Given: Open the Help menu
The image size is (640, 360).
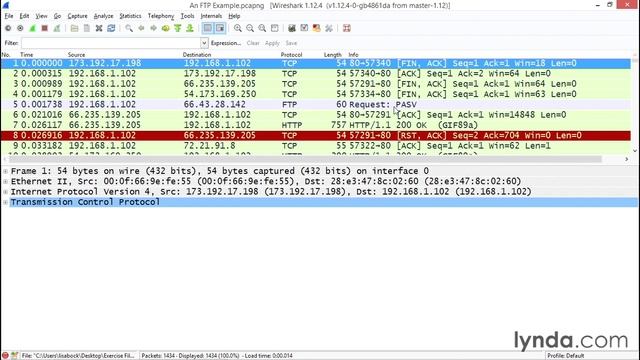Looking at the screenshot, I should coord(234,16).
